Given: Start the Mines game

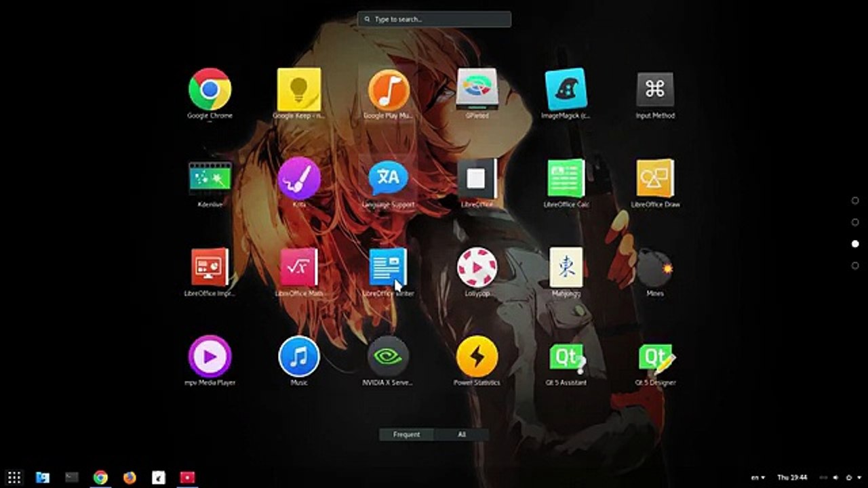Looking at the screenshot, I should 655,268.
